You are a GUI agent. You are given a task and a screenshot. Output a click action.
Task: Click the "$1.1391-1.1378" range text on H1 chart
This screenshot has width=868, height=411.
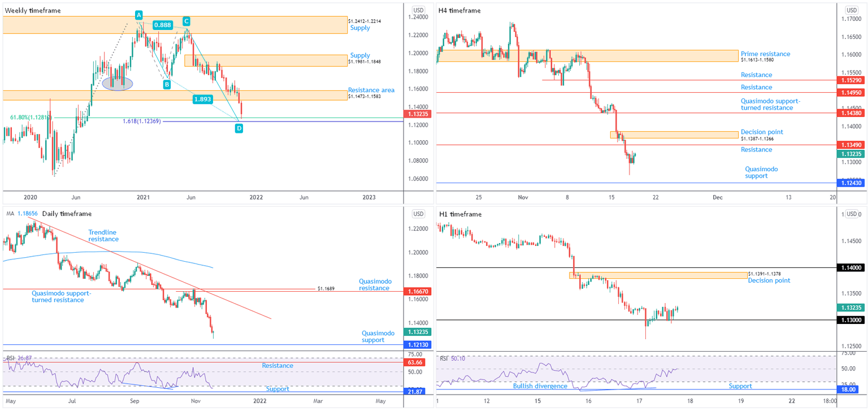pyautogui.click(x=765, y=274)
